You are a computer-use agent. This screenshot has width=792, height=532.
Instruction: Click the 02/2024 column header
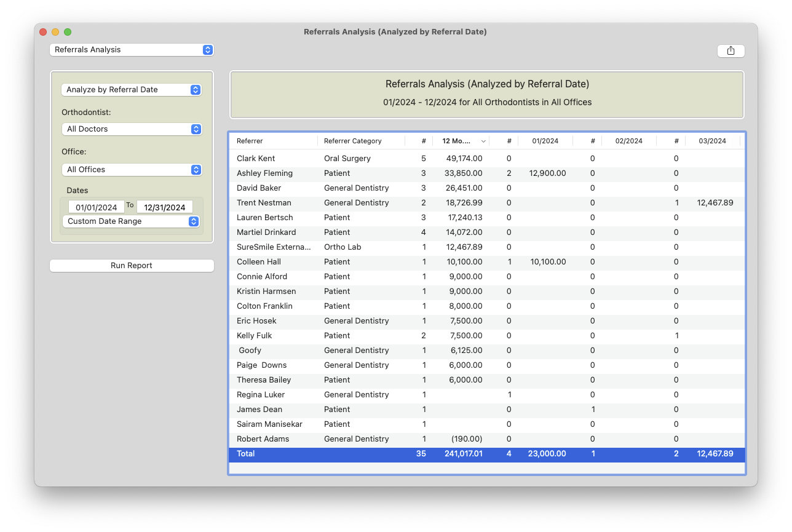628,141
